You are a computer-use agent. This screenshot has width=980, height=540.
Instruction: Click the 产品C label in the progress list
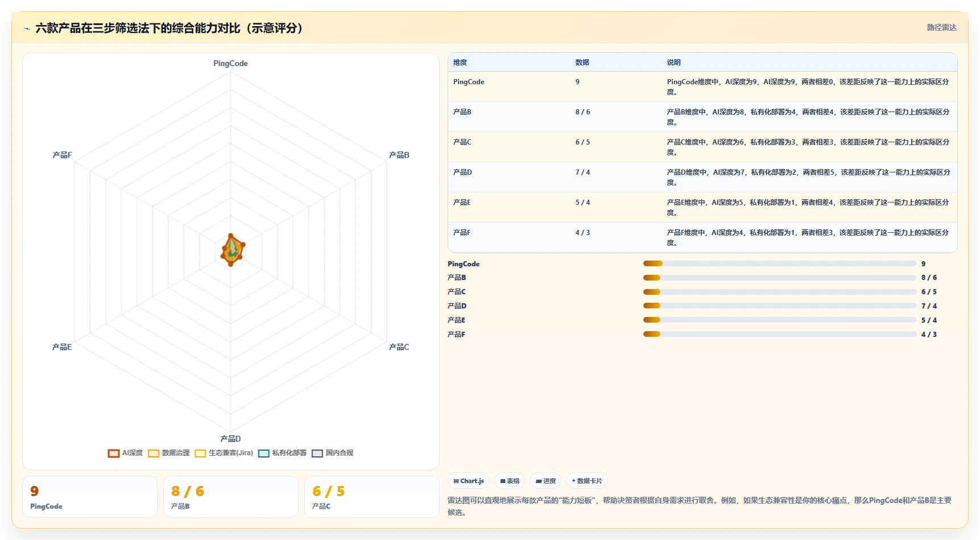tap(457, 292)
